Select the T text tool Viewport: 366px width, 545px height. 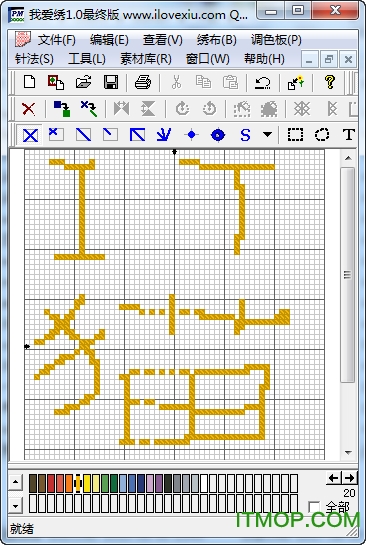coord(349,135)
